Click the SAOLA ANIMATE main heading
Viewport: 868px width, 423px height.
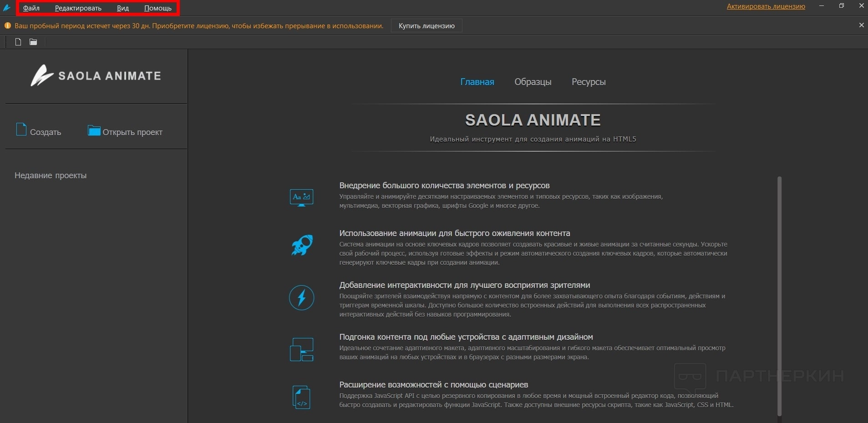533,120
